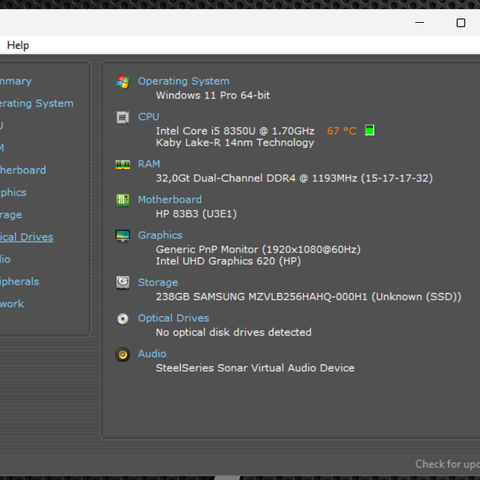Select Audio in the sidebar

[x=5, y=259]
